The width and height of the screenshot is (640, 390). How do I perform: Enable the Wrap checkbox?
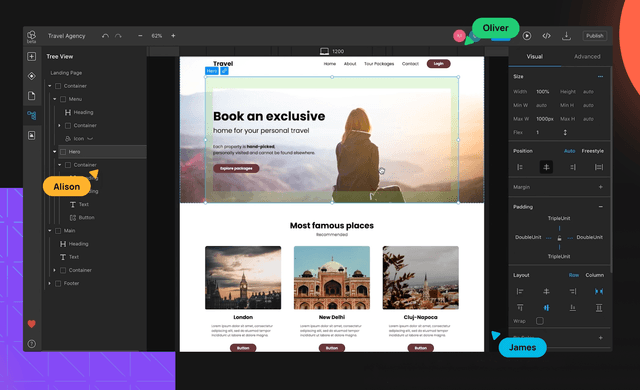tap(540, 321)
